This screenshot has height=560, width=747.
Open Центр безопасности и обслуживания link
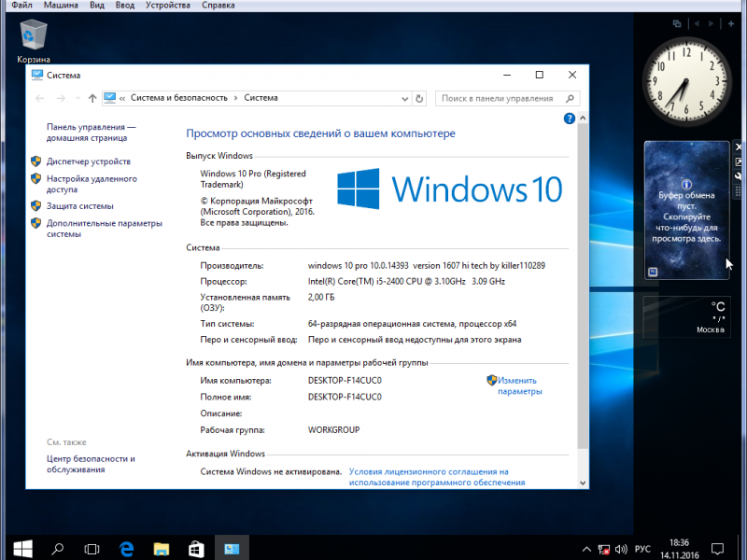tap(91, 464)
